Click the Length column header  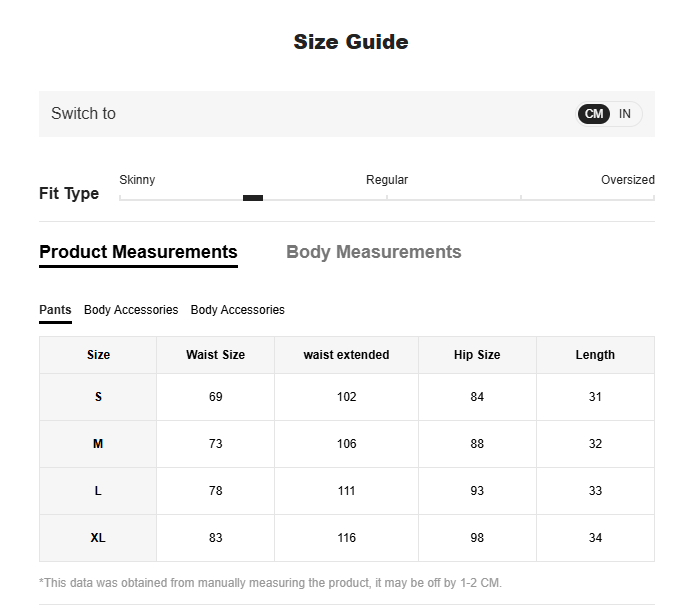point(595,355)
